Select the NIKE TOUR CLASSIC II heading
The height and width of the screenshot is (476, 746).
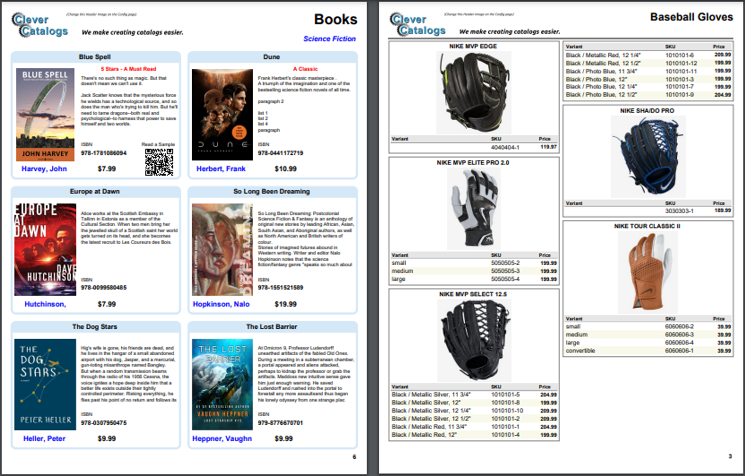tap(647, 226)
